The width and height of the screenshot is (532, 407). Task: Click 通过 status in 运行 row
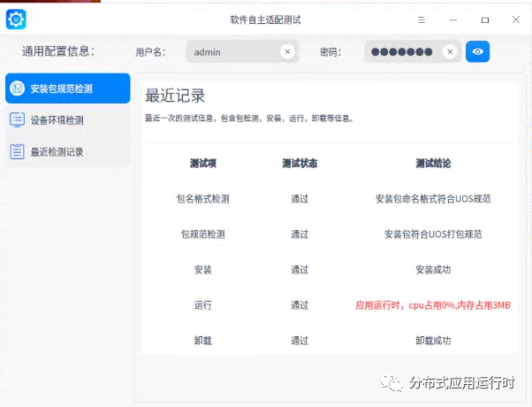tap(300, 305)
